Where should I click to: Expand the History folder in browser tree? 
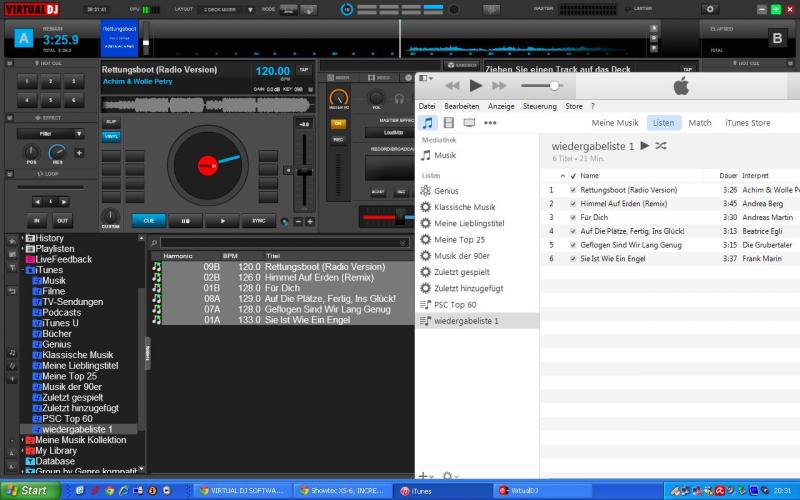[x=23, y=239]
